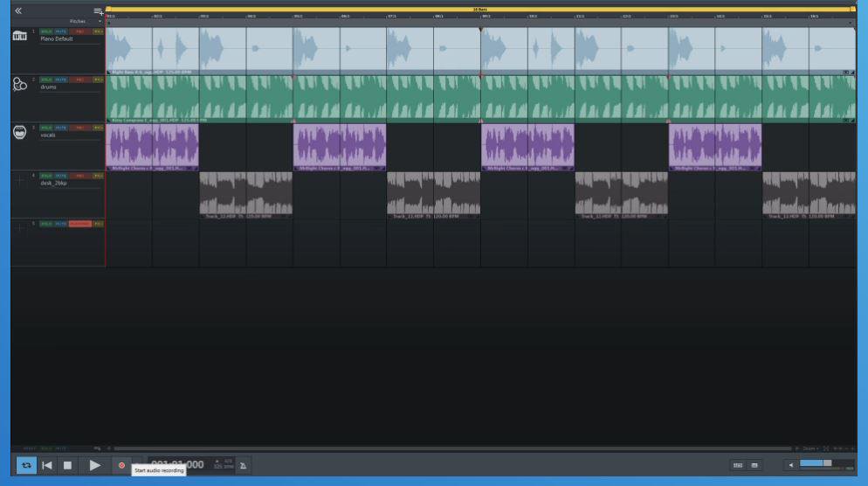Jump to the start of the arrangement
The image size is (868, 486).
[47, 465]
